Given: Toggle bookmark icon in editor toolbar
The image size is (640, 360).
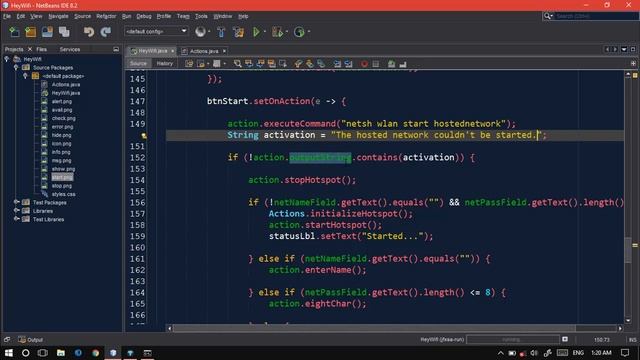Looking at the screenshot, I should click(x=321, y=64).
